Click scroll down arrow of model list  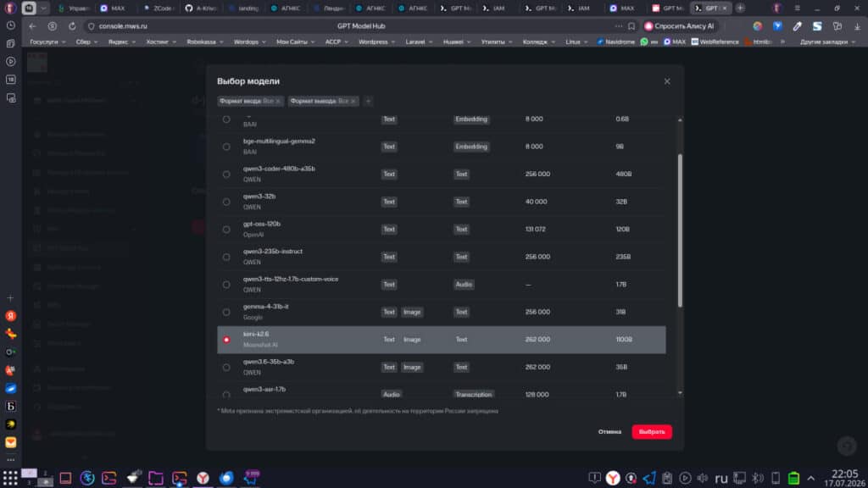click(x=680, y=393)
